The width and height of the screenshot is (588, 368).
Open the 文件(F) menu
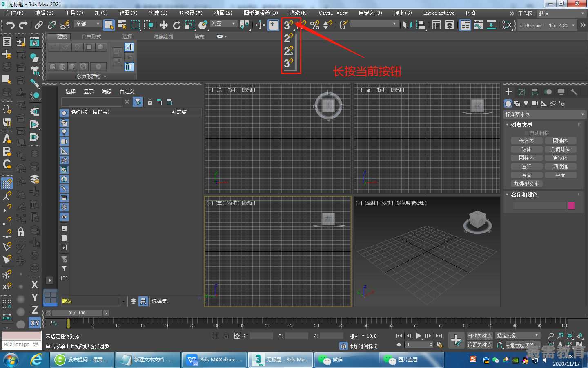[15, 13]
